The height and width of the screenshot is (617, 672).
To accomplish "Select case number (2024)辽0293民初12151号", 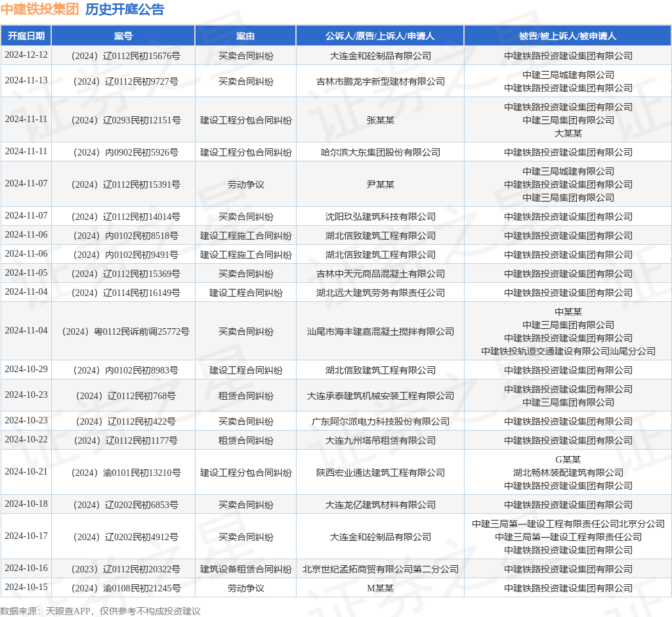I will click(x=125, y=120).
